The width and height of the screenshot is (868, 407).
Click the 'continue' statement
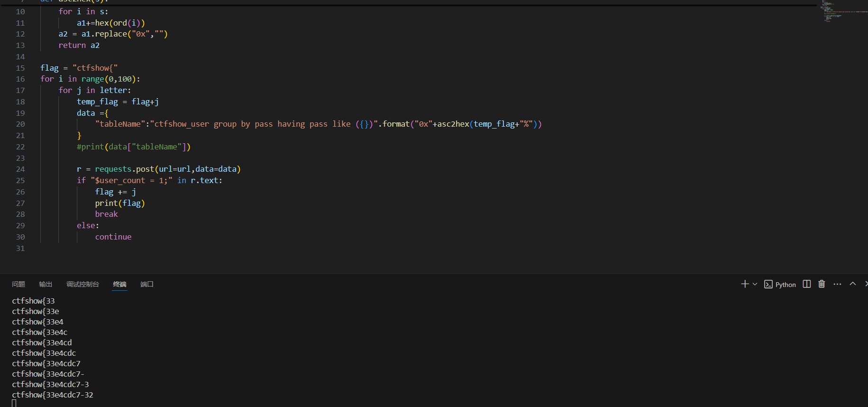[113, 237]
